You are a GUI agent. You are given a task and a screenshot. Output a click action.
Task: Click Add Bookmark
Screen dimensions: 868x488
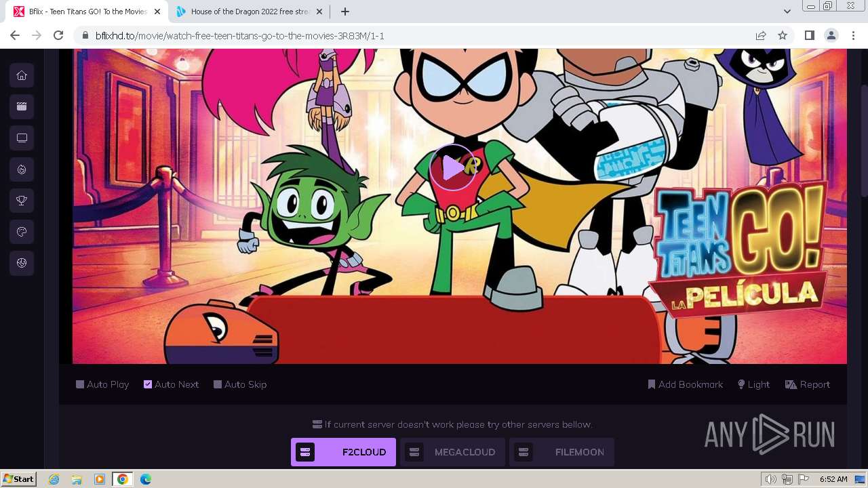click(x=686, y=384)
